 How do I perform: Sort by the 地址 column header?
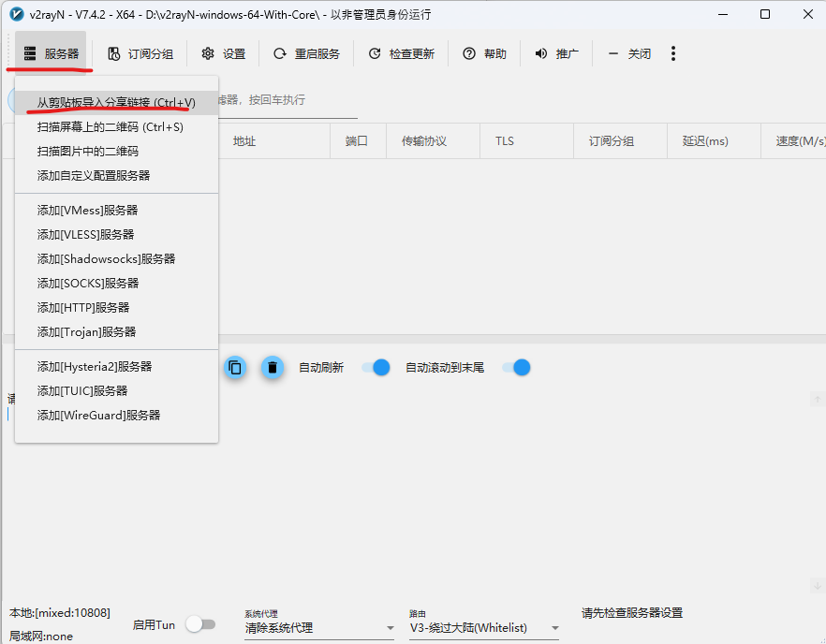(273, 141)
